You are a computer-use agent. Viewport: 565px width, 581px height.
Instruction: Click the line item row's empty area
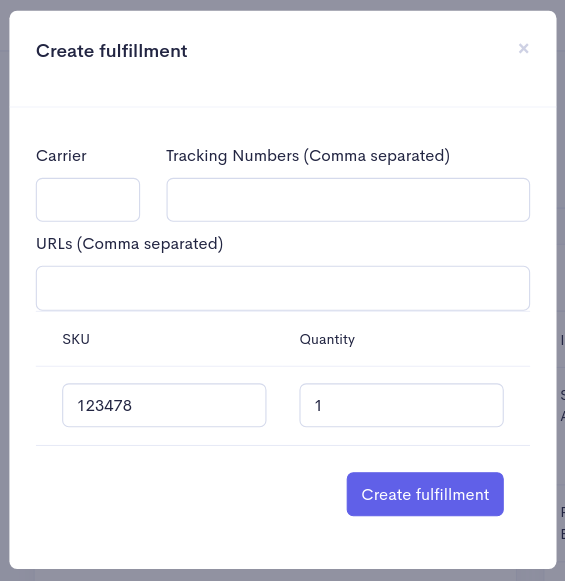[283, 405]
